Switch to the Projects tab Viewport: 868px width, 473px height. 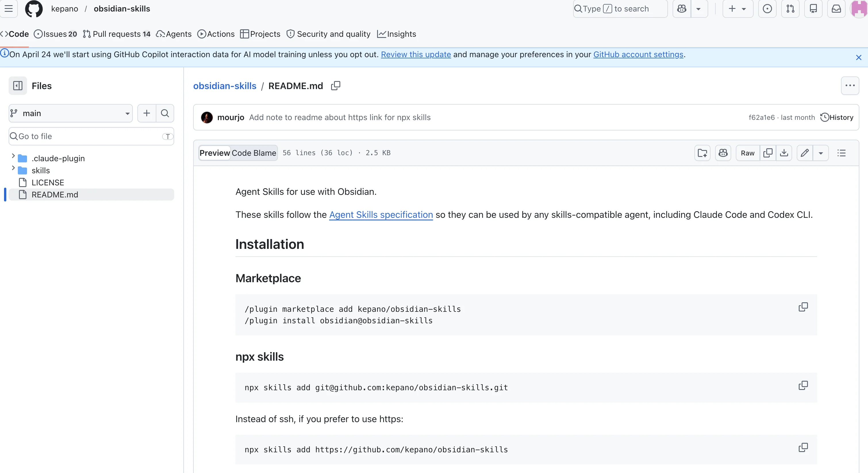(260, 34)
